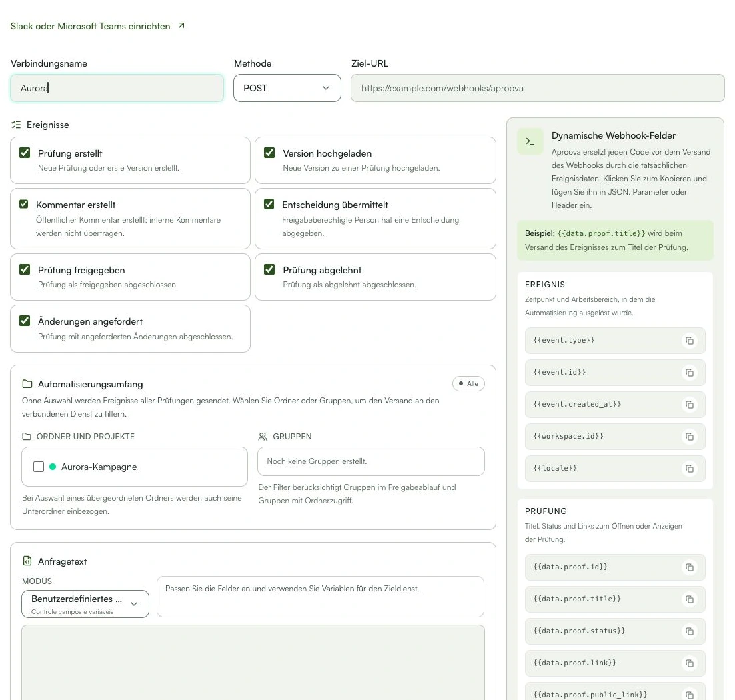735x700 pixels.
Task: Copy the {{event.created_at}} variable
Action: (689, 405)
